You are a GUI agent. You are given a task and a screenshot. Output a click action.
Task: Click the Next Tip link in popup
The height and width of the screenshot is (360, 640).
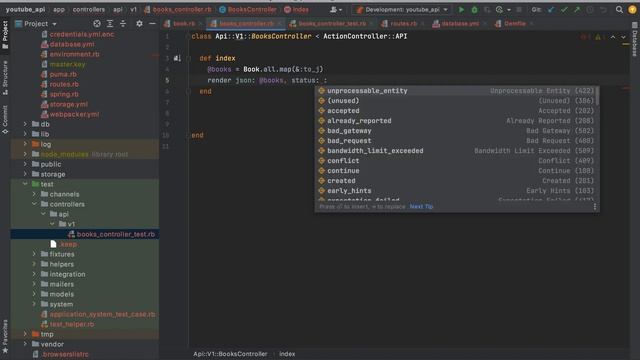(x=421, y=207)
